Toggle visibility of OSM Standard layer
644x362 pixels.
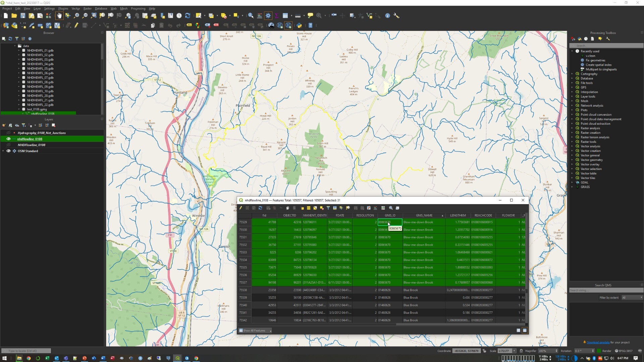pyautogui.click(x=8, y=151)
